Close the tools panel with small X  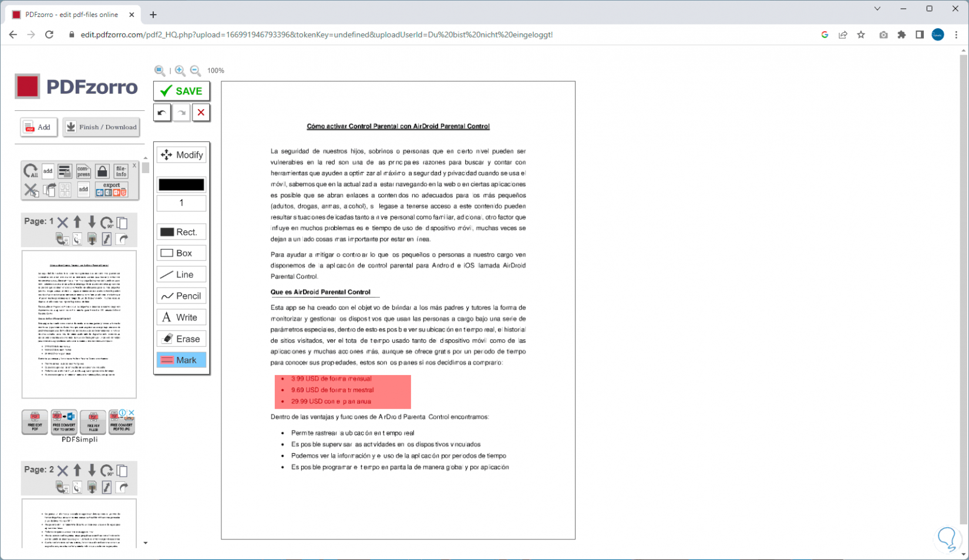pos(134,166)
